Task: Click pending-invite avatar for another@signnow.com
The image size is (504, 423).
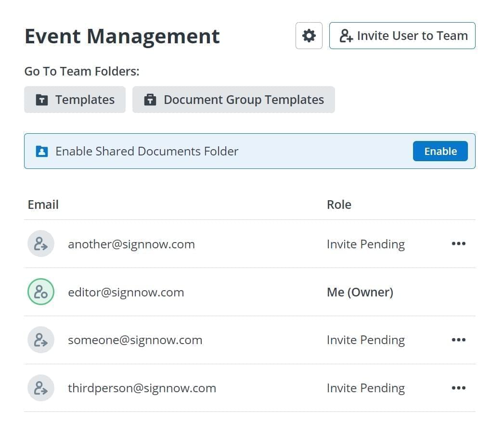Action: (41, 244)
